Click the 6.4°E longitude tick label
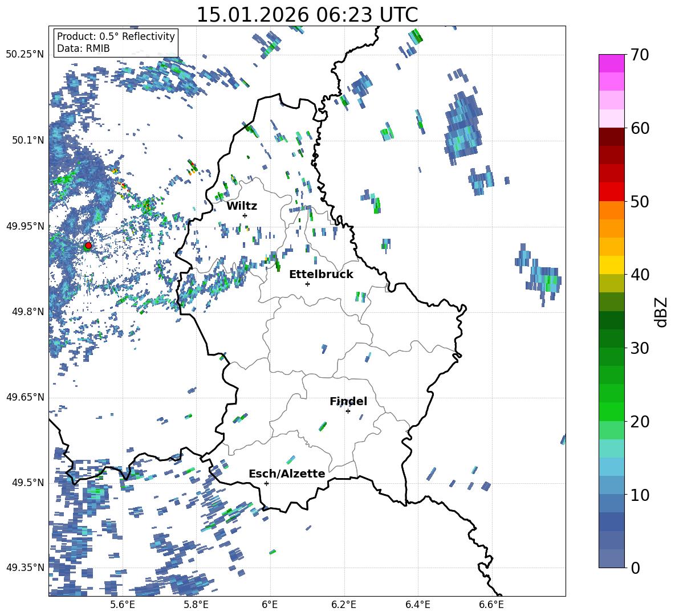Viewport: 675px width, 616px height. 417,605
